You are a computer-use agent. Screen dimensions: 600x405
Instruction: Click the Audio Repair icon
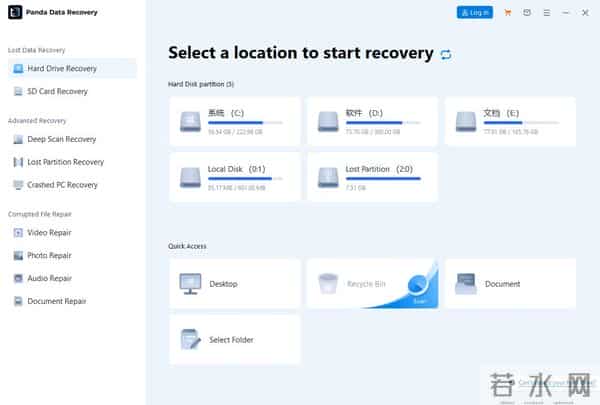(18, 278)
